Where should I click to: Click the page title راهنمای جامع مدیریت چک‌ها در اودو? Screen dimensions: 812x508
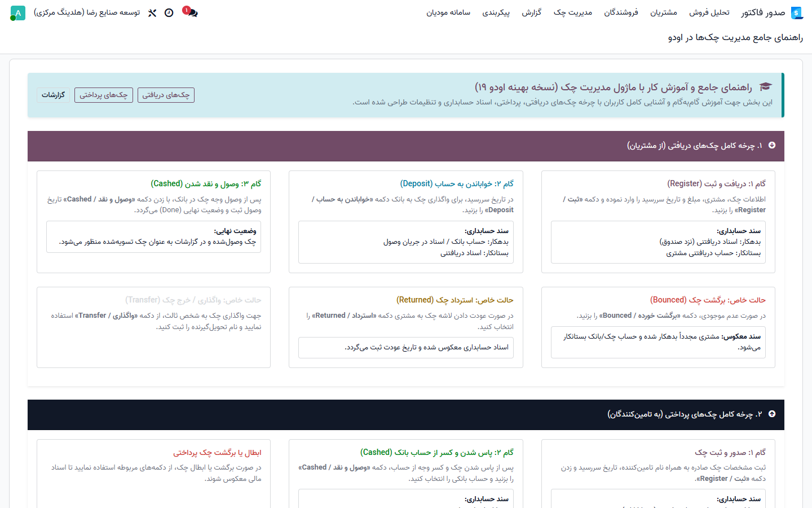(x=735, y=38)
